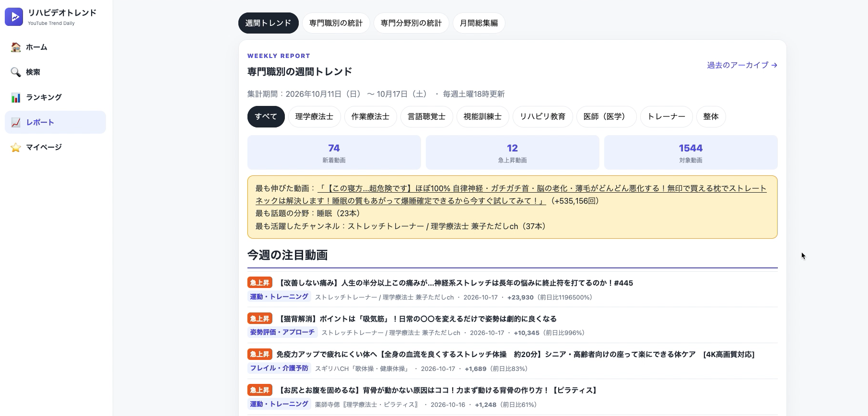Select the 整体 filter chip
The image size is (868, 416).
click(x=711, y=116)
